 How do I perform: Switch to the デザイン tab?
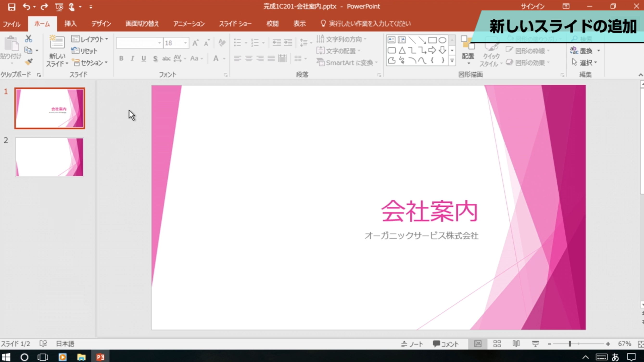click(x=101, y=24)
